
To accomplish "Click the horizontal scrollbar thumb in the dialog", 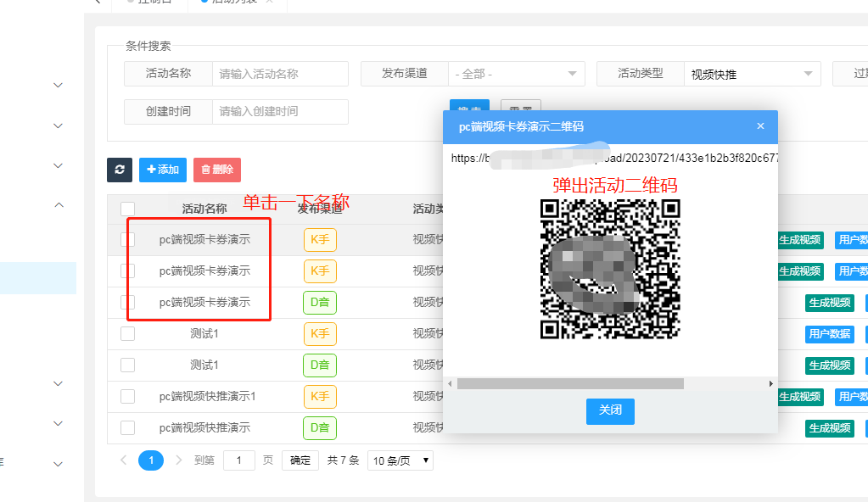I will [570, 383].
